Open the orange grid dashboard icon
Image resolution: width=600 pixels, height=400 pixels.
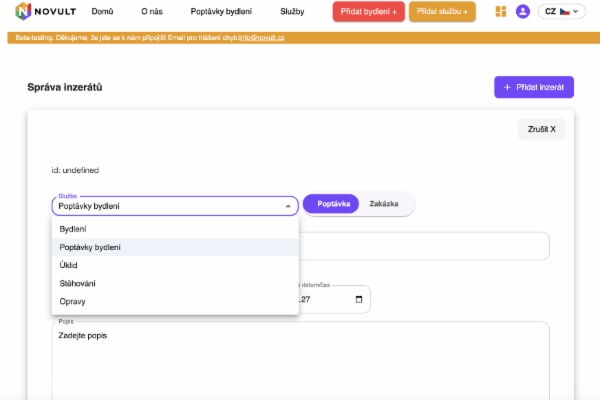point(501,12)
